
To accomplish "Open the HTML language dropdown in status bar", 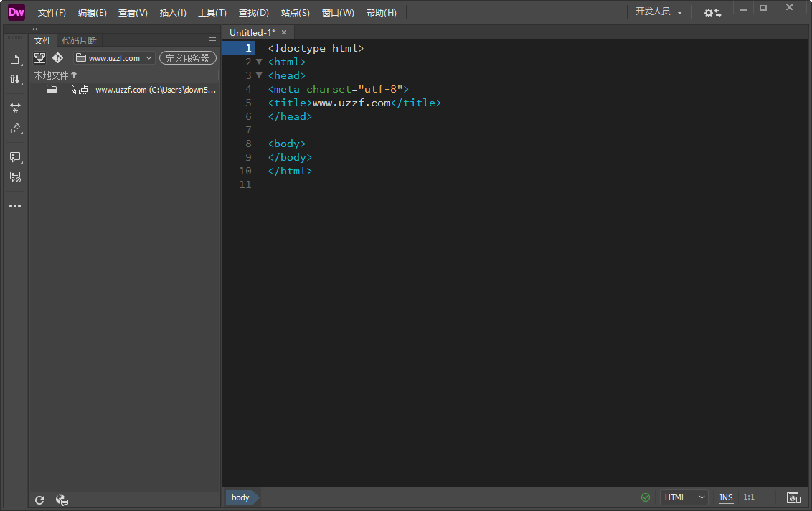I will click(684, 497).
